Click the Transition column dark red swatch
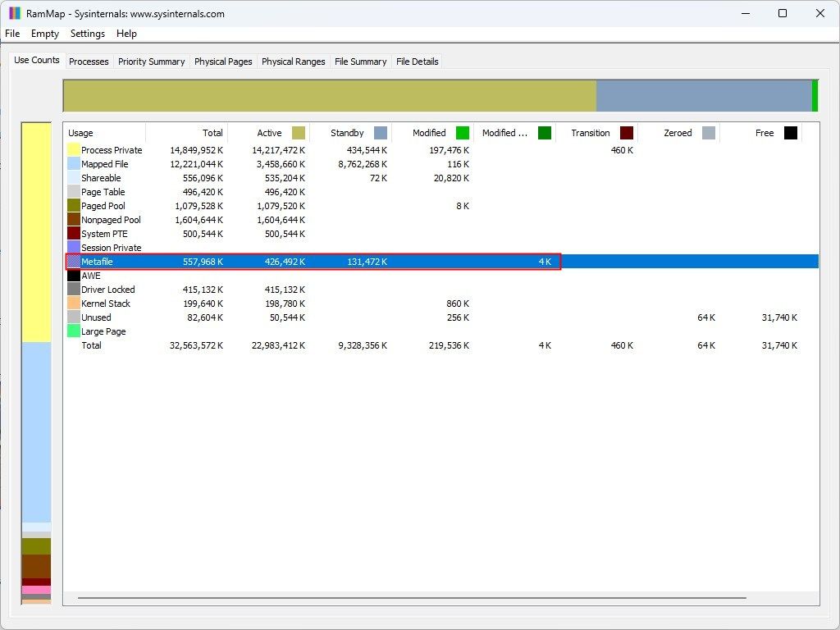Viewport: 840px width, 630px height. click(626, 133)
